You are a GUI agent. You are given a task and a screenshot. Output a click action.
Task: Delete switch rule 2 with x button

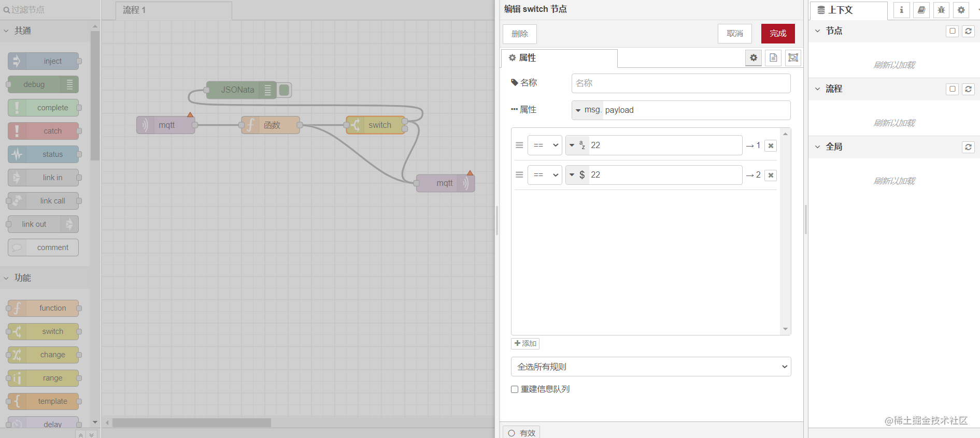[771, 175]
